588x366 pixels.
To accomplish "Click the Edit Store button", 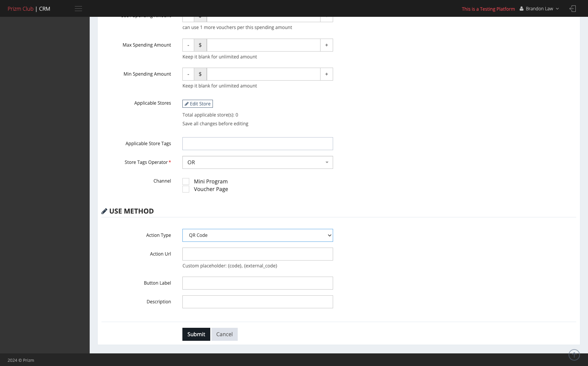I will click(198, 104).
